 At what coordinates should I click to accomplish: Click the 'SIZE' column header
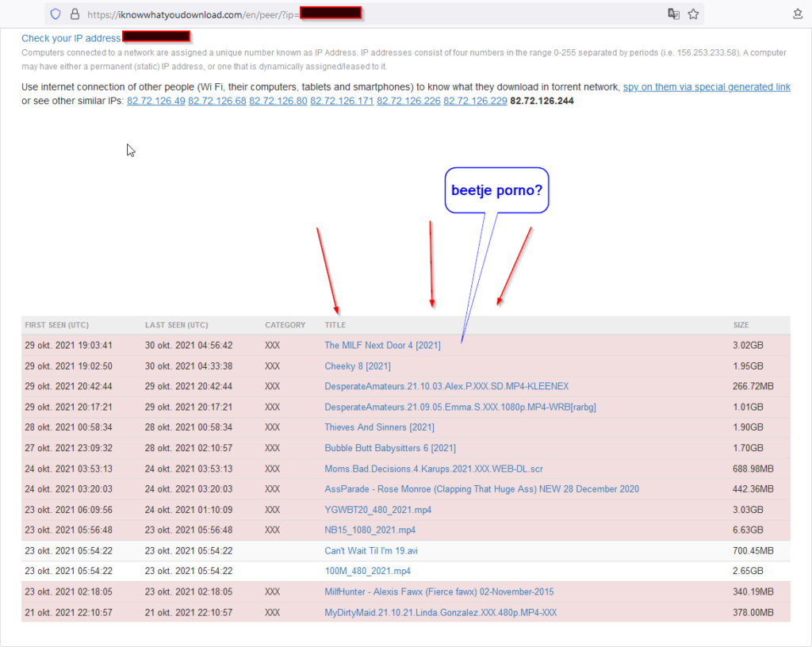[741, 325]
